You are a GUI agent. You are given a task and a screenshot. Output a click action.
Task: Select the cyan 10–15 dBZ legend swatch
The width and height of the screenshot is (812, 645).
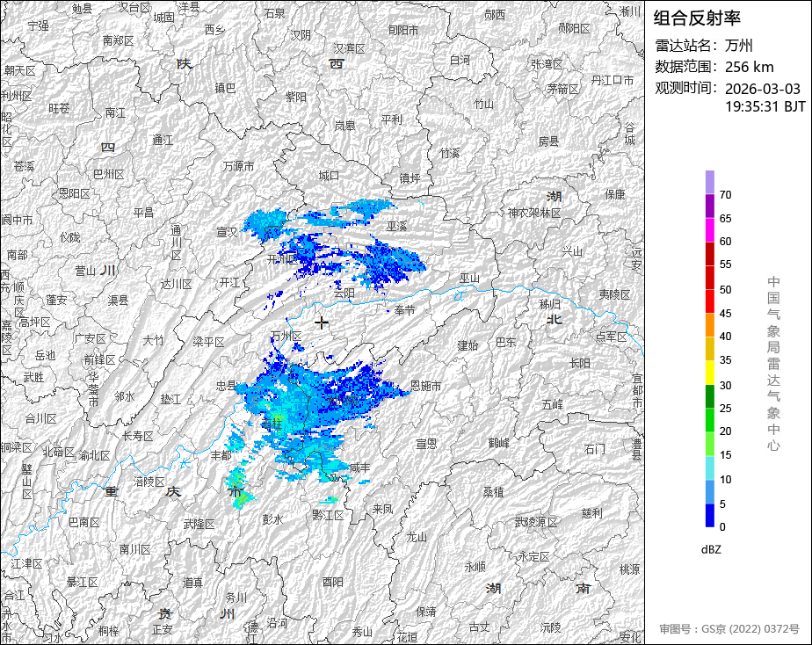(709, 468)
